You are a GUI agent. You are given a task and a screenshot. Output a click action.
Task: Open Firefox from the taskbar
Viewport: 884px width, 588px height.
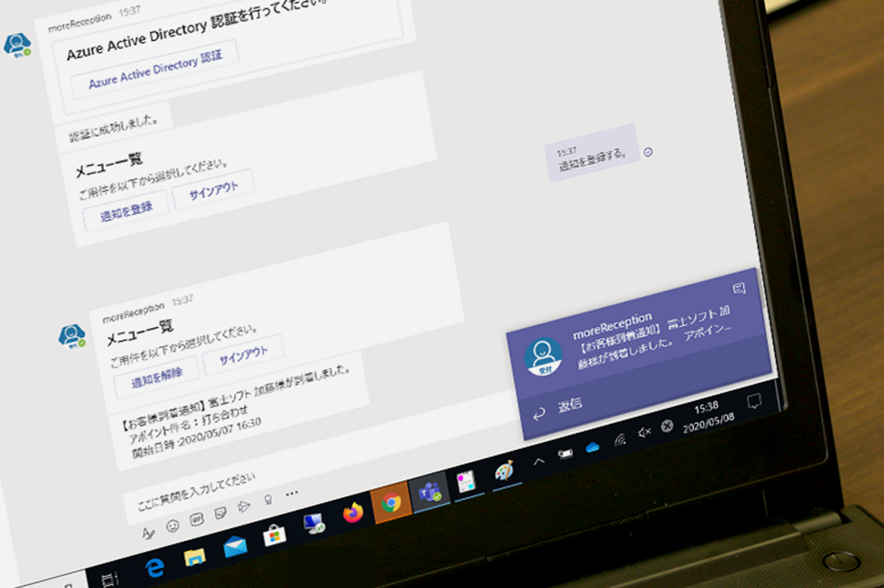353,513
